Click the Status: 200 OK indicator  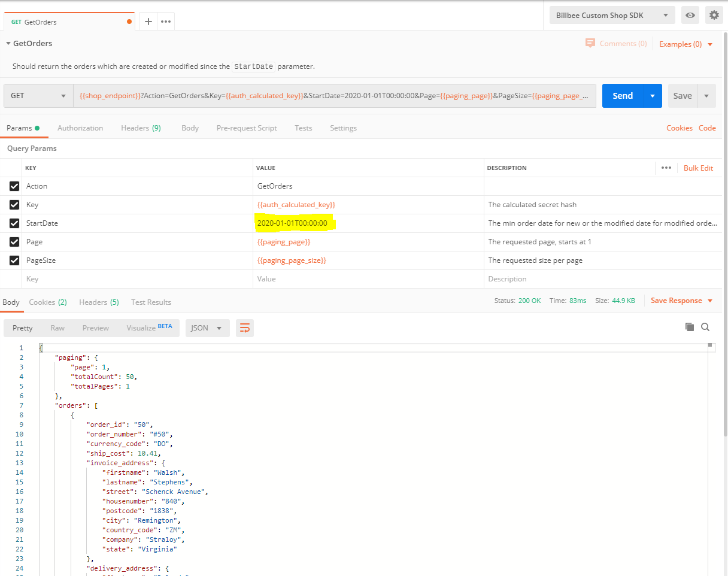[517, 301]
